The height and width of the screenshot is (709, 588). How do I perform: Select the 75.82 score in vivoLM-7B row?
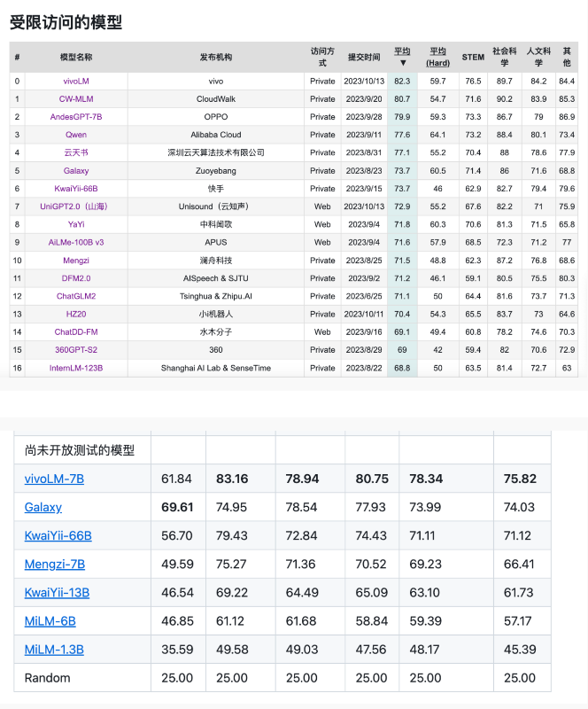pyautogui.click(x=520, y=479)
